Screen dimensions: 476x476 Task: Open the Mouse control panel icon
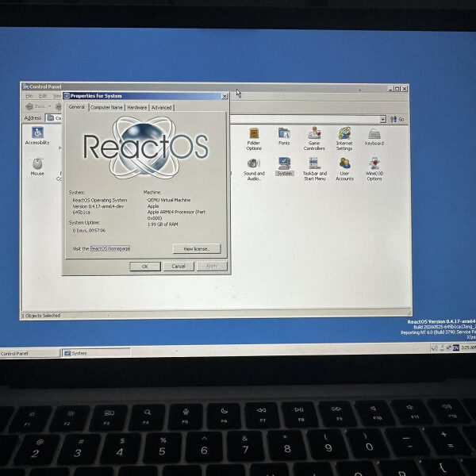[x=37, y=167]
